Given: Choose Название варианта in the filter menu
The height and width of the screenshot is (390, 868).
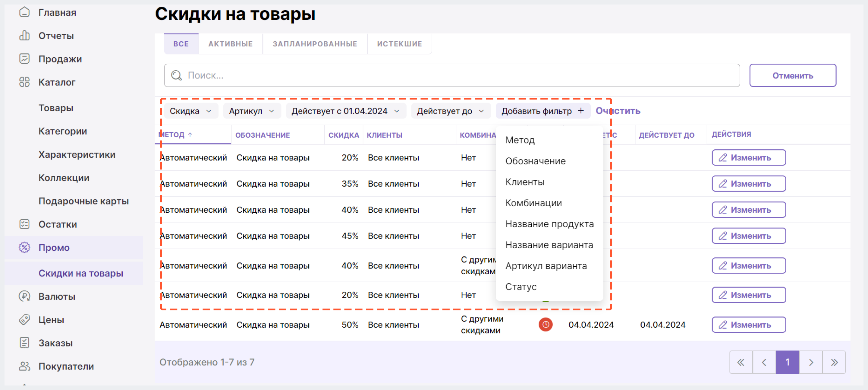Looking at the screenshot, I should click(x=549, y=244).
